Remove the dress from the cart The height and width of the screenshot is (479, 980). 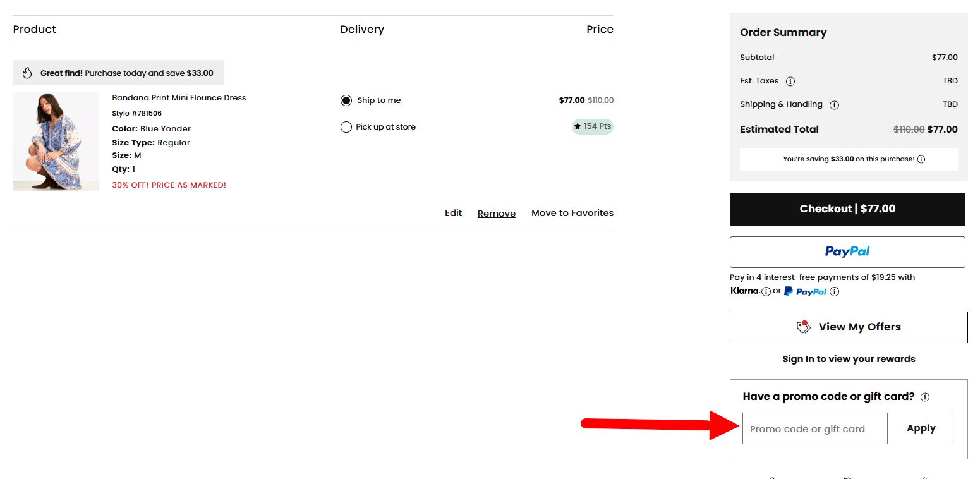click(x=496, y=214)
